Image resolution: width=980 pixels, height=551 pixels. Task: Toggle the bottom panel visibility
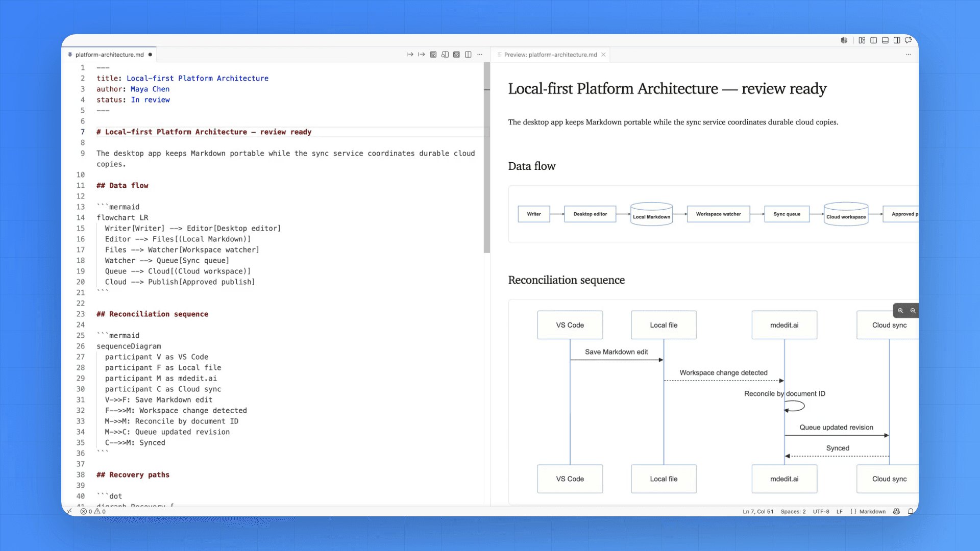coord(885,40)
